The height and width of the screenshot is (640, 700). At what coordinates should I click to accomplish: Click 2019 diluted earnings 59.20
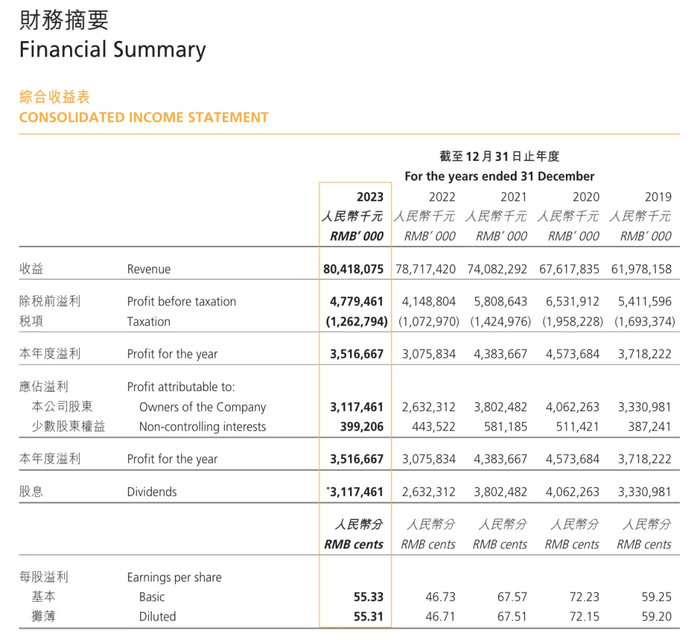click(x=656, y=616)
